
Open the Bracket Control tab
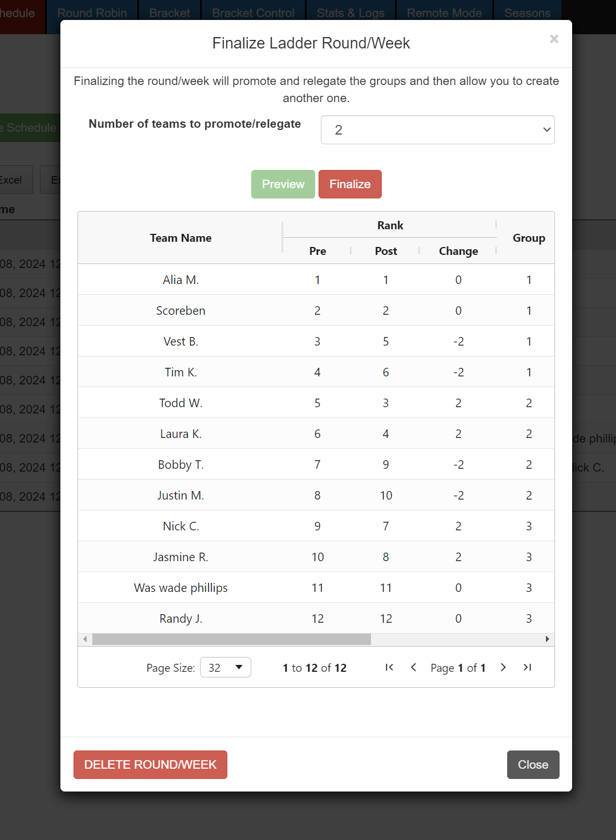click(x=253, y=13)
